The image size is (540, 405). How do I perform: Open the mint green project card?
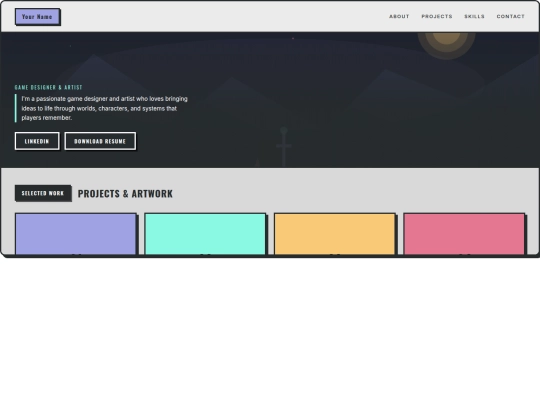coord(205,234)
